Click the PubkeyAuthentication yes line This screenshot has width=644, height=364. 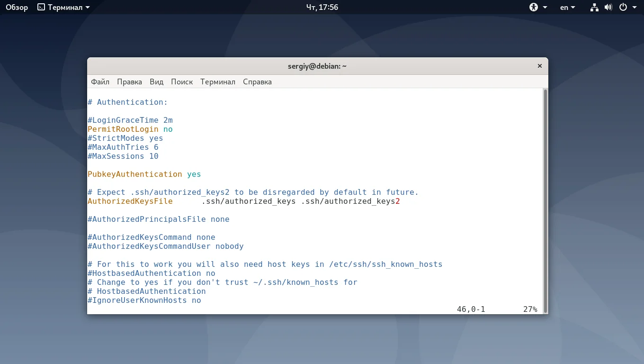(144, 174)
